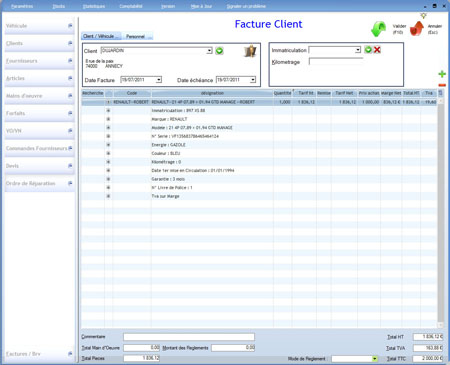Click the Commentaire input field

189,337
